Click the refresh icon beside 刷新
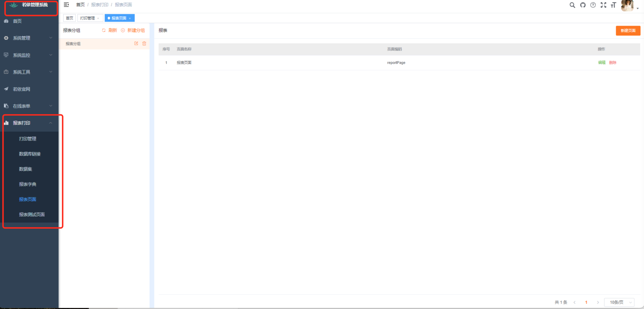644x309 pixels. (x=104, y=30)
